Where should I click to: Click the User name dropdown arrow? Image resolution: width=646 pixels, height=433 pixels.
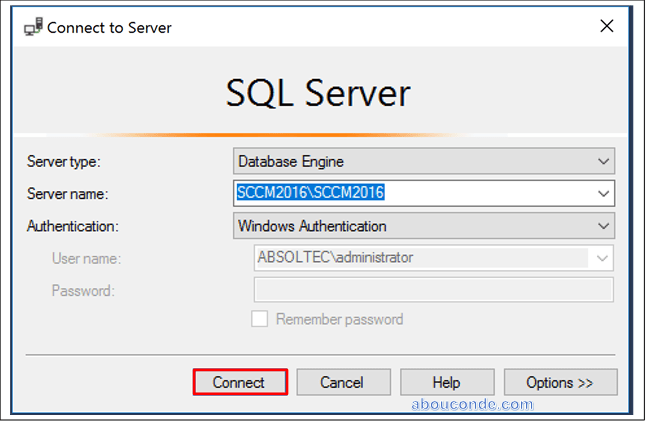tap(602, 258)
